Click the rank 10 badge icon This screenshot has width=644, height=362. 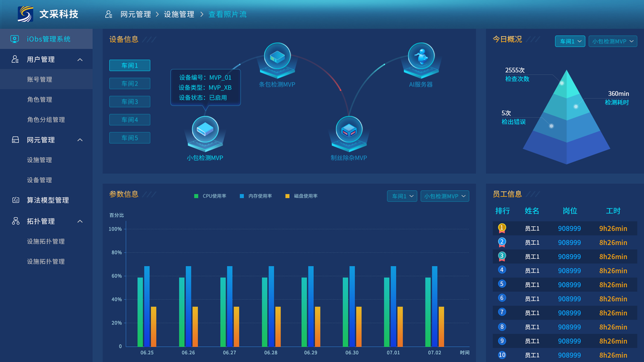502,355
